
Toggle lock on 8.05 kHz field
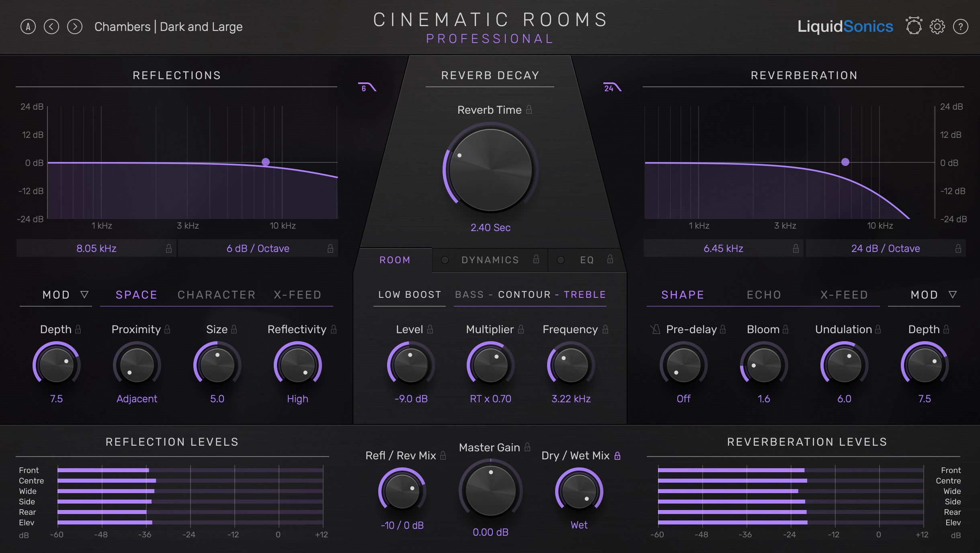point(169,248)
